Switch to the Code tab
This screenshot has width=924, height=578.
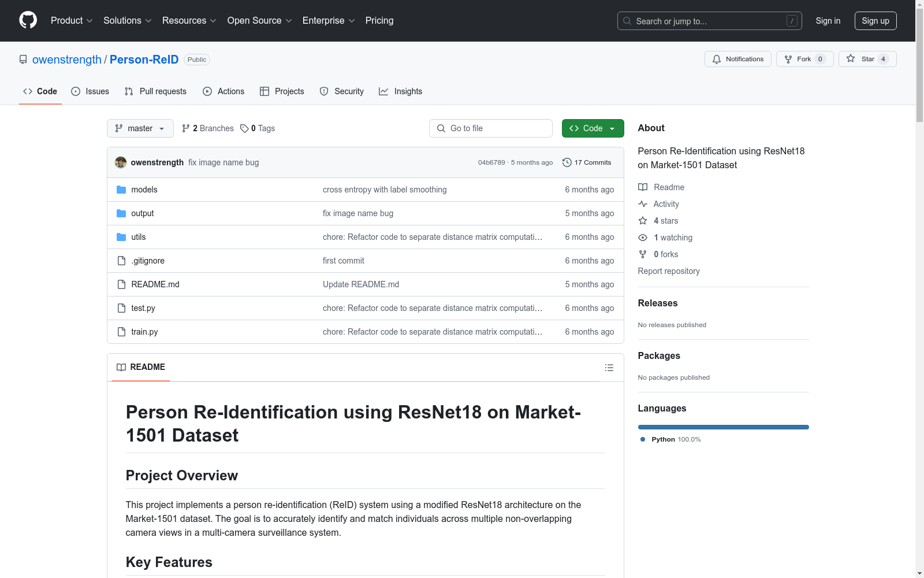click(40, 91)
